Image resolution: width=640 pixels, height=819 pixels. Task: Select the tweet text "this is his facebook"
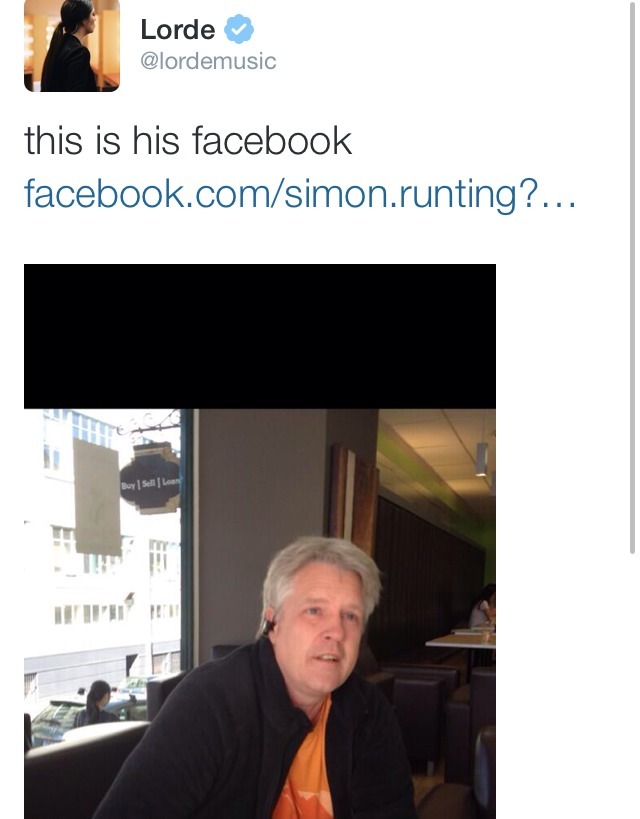point(188,141)
